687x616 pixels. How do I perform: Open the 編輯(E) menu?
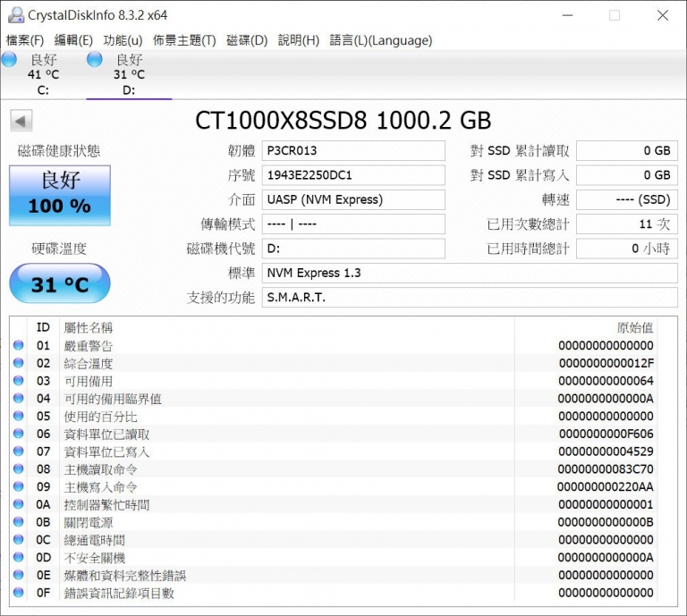[x=73, y=41]
